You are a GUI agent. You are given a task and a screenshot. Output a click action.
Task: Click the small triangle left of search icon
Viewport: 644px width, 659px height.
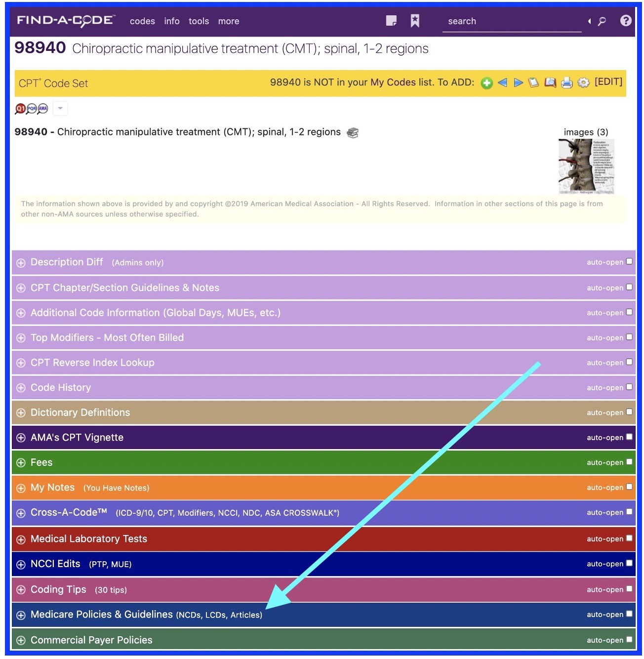589,21
